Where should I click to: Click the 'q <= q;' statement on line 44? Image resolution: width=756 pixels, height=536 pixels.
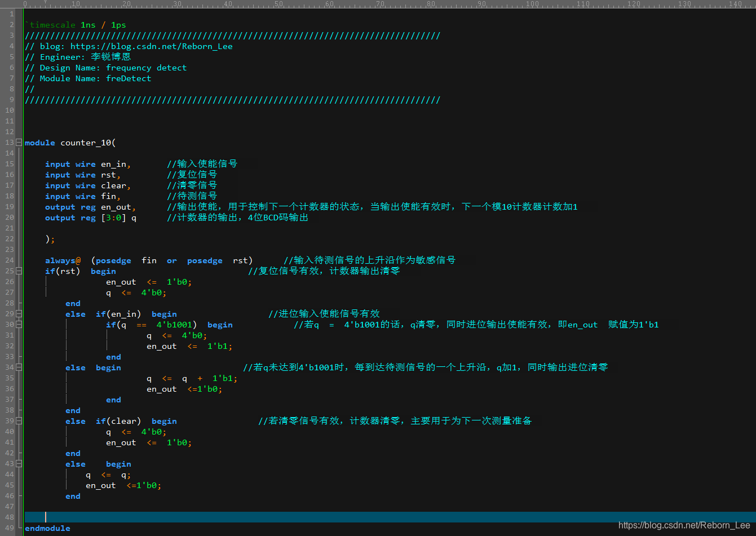coord(108,475)
